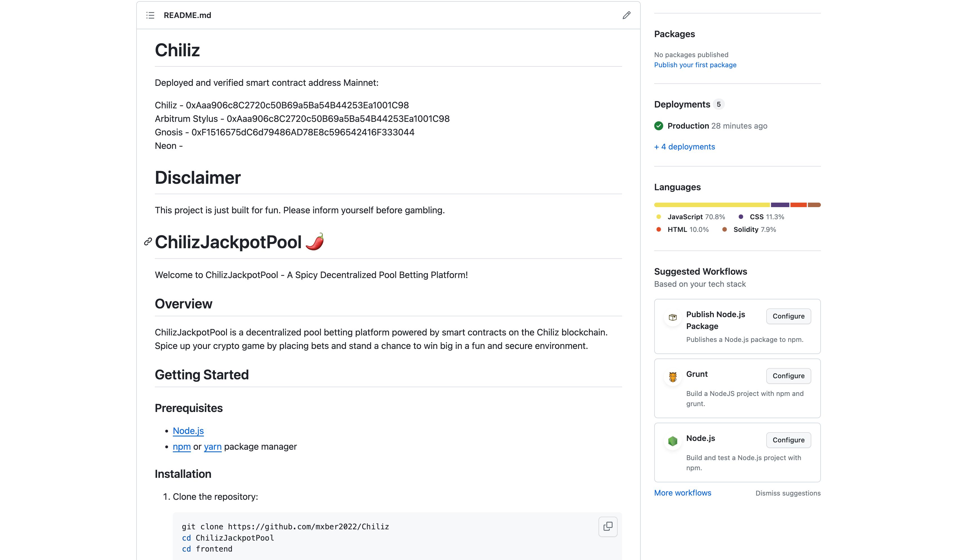Dismiss workflow suggestions

pyautogui.click(x=788, y=493)
